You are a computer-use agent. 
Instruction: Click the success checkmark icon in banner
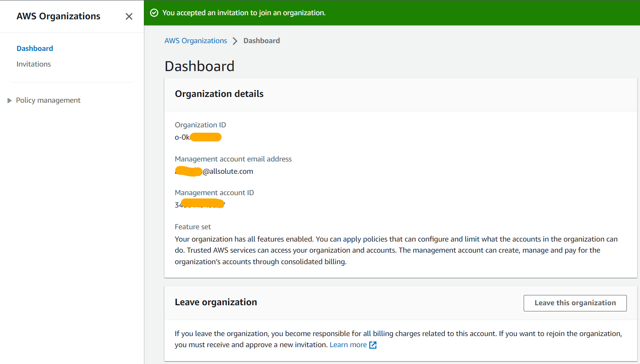154,13
